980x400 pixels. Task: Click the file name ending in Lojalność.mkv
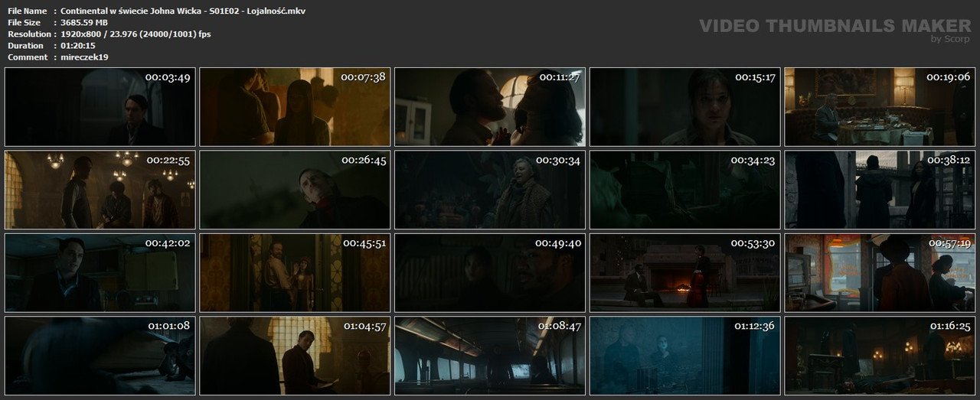click(184, 11)
